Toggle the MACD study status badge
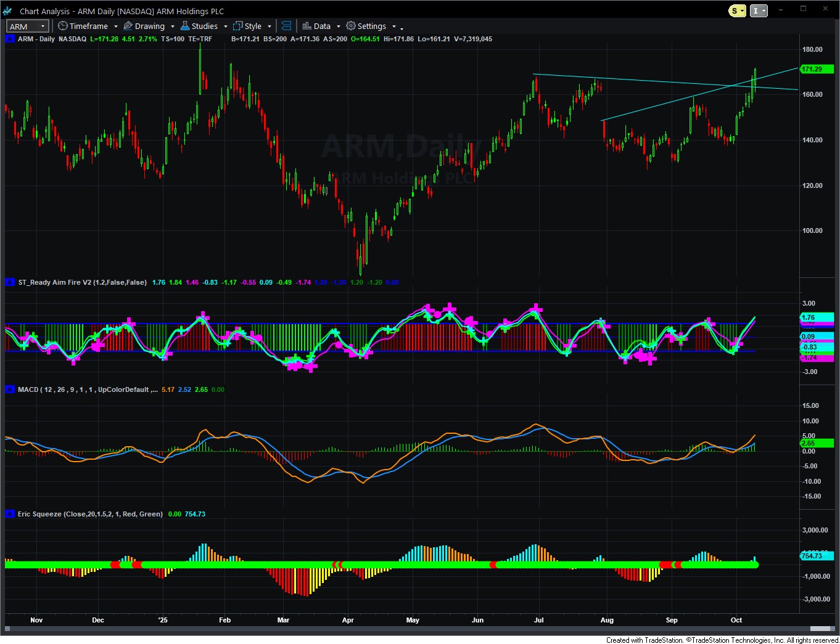Screen dimensions: 840x644 pyautogui.click(x=10, y=389)
